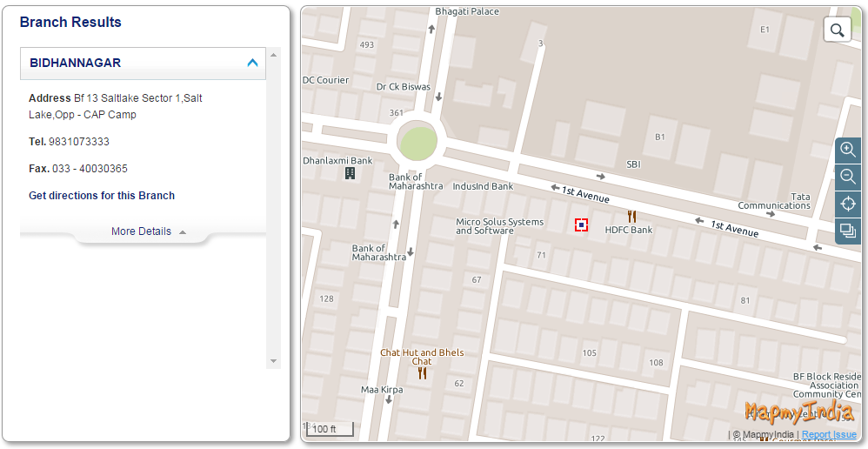The height and width of the screenshot is (449, 868).
Task: Click Tata Communications label on map
Action: point(774,201)
